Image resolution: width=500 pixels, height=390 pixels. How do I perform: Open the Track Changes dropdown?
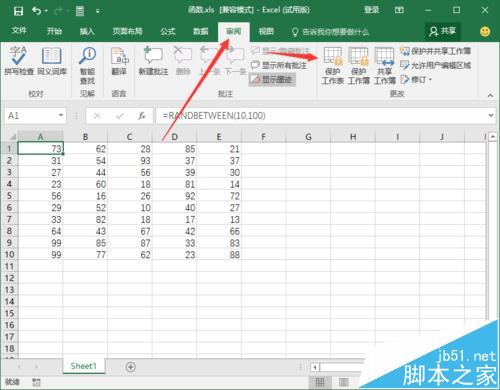[416, 79]
